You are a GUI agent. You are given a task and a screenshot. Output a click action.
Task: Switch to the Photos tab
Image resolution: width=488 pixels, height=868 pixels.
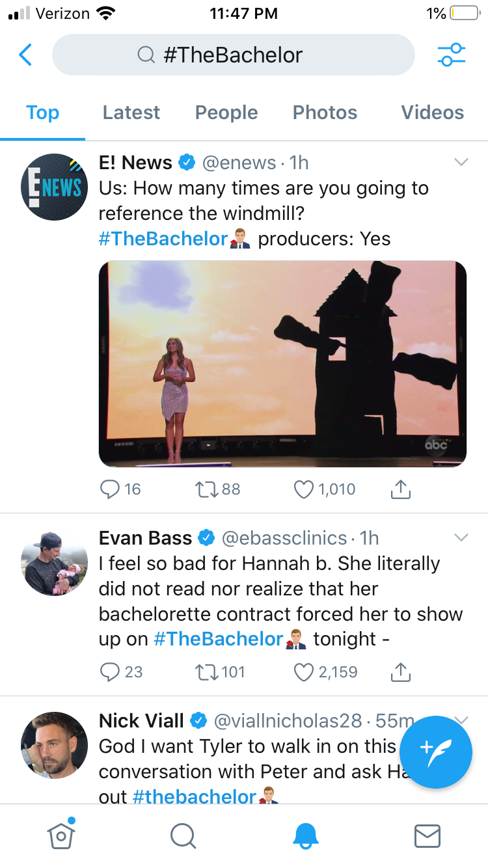tap(325, 113)
